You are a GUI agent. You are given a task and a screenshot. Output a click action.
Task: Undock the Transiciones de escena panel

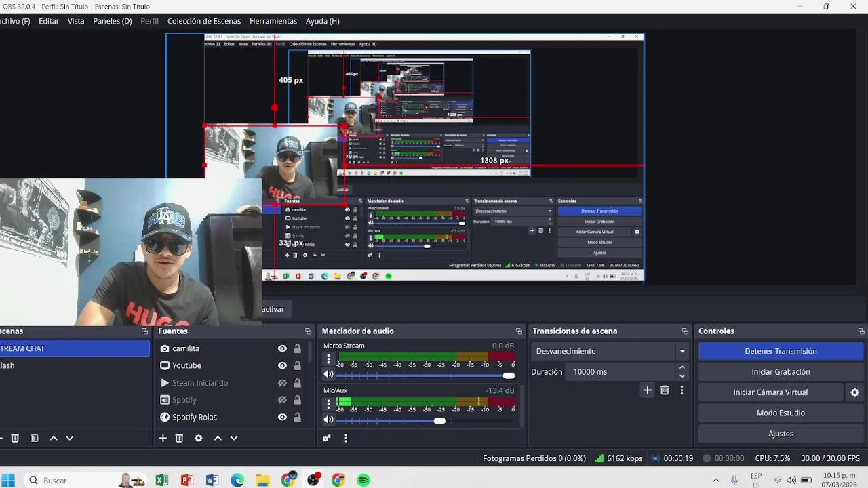pos(685,331)
